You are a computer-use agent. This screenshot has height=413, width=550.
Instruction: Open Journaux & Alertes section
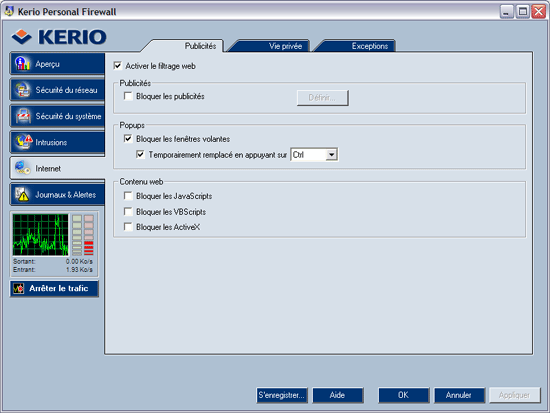(x=57, y=194)
